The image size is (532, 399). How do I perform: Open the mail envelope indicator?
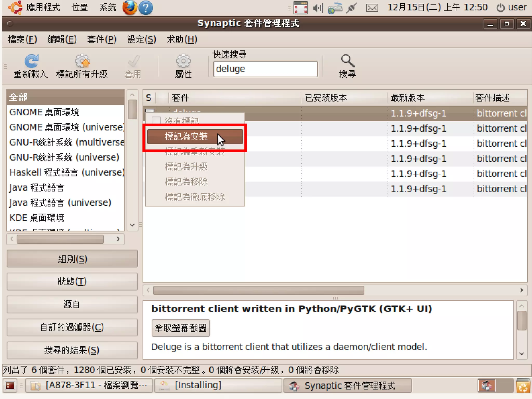click(x=372, y=8)
